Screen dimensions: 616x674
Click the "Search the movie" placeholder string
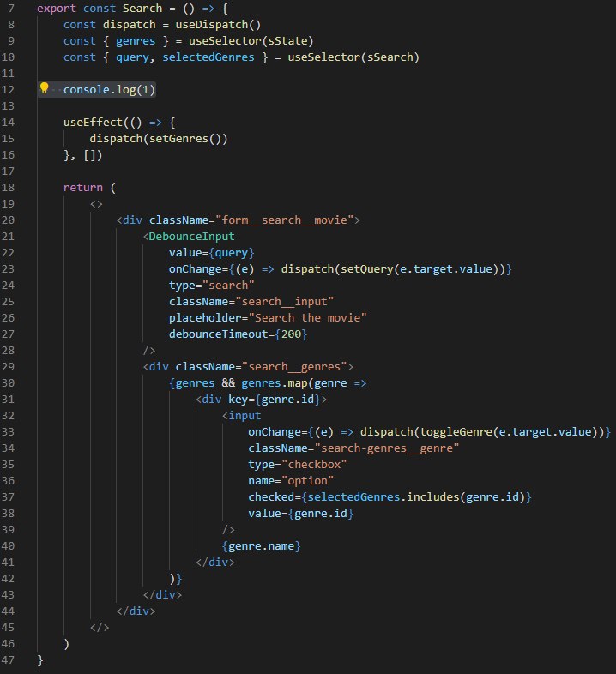pyautogui.click(x=307, y=318)
